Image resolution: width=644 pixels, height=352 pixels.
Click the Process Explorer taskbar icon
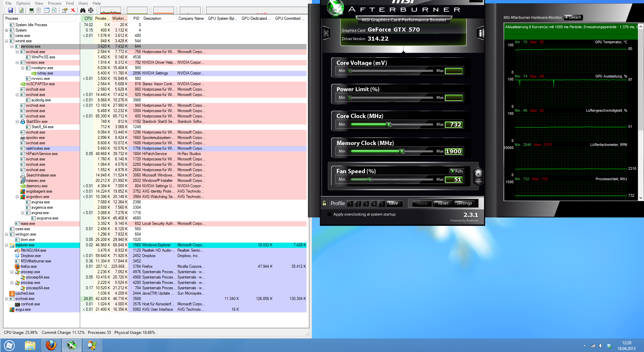(x=92, y=345)
